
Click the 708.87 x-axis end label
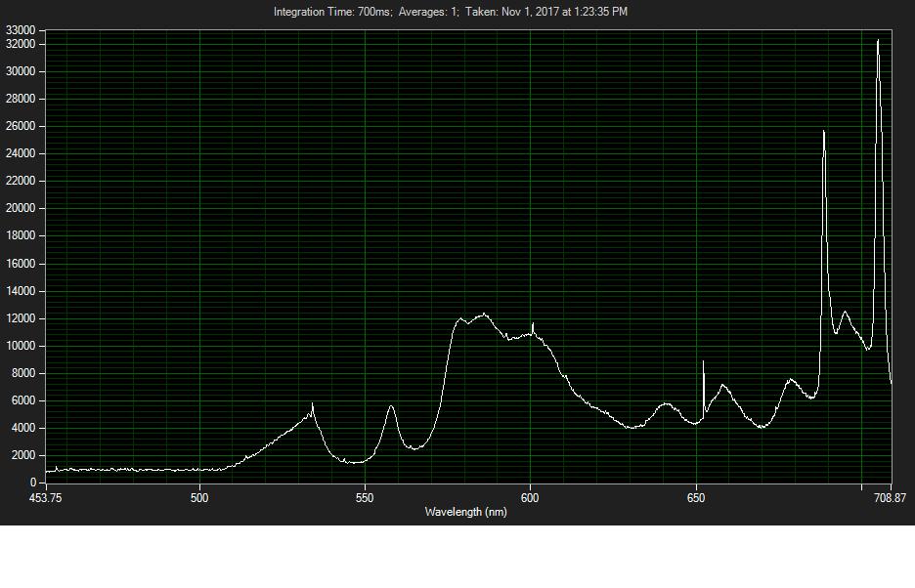[x=891, y=498]
